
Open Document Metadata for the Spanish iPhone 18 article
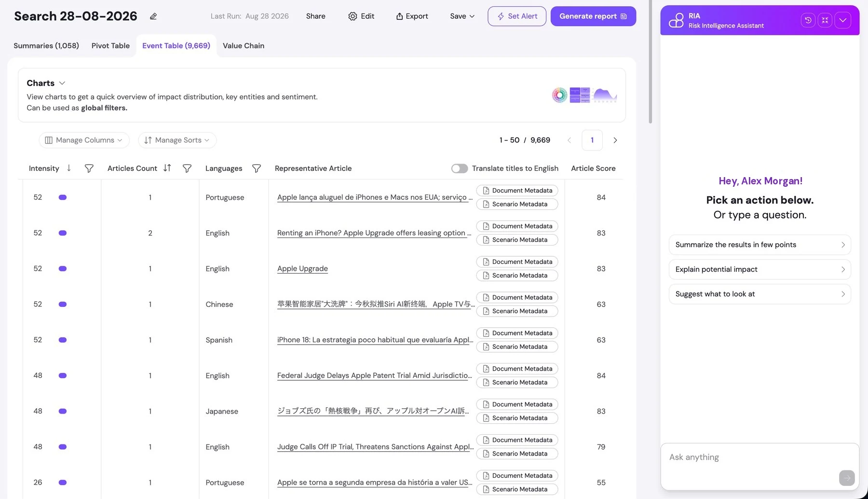click(x=517, y=333)
